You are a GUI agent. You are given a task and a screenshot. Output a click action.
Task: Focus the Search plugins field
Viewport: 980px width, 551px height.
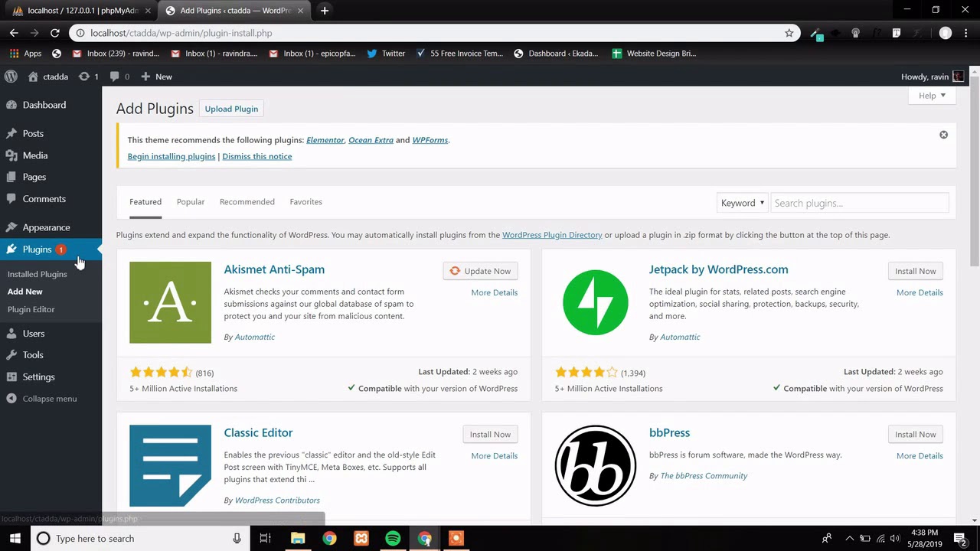(859, 203)
